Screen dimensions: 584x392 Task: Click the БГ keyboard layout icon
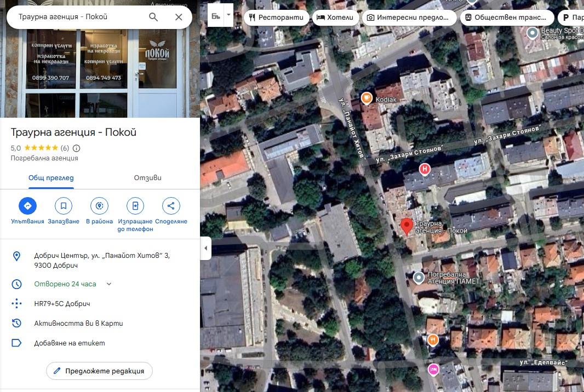(x=216, y=16)
